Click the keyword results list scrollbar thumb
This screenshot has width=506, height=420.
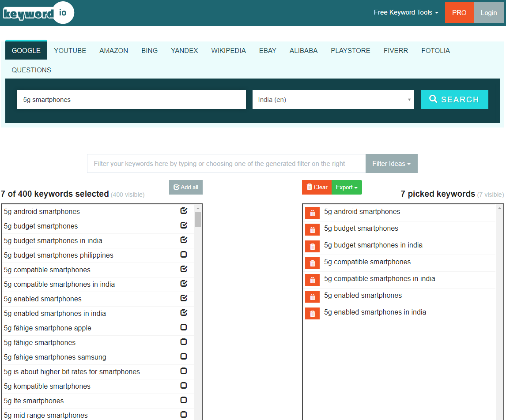tap(198, 220)
